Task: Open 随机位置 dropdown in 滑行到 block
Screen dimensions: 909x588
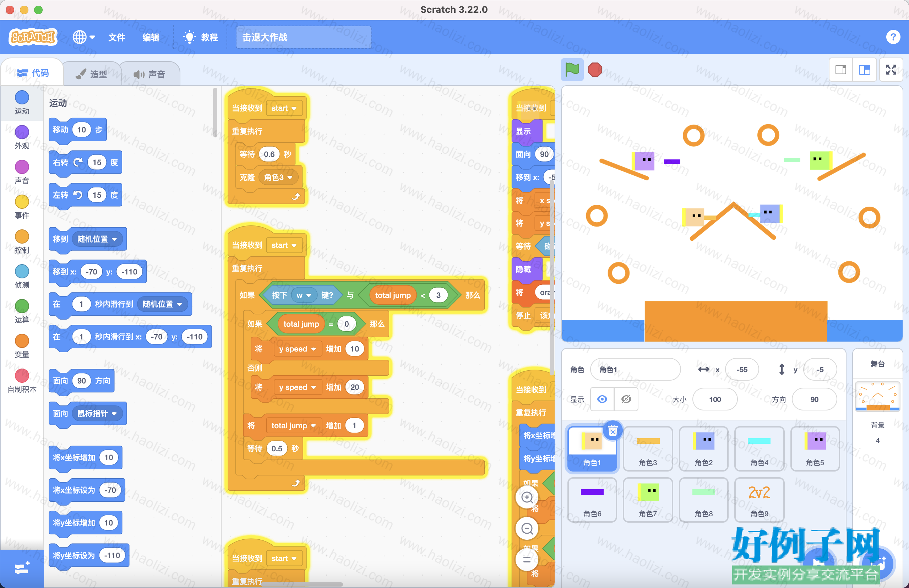Action: [162, 304]
